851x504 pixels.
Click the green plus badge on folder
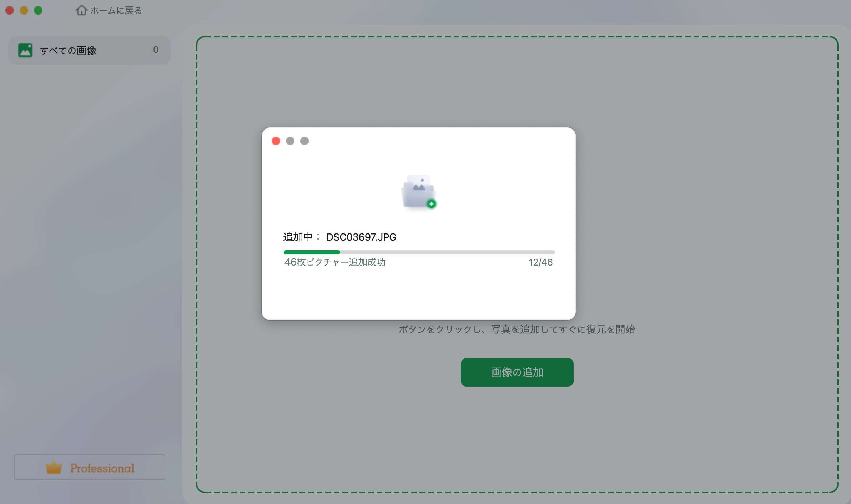click(431, 204)
